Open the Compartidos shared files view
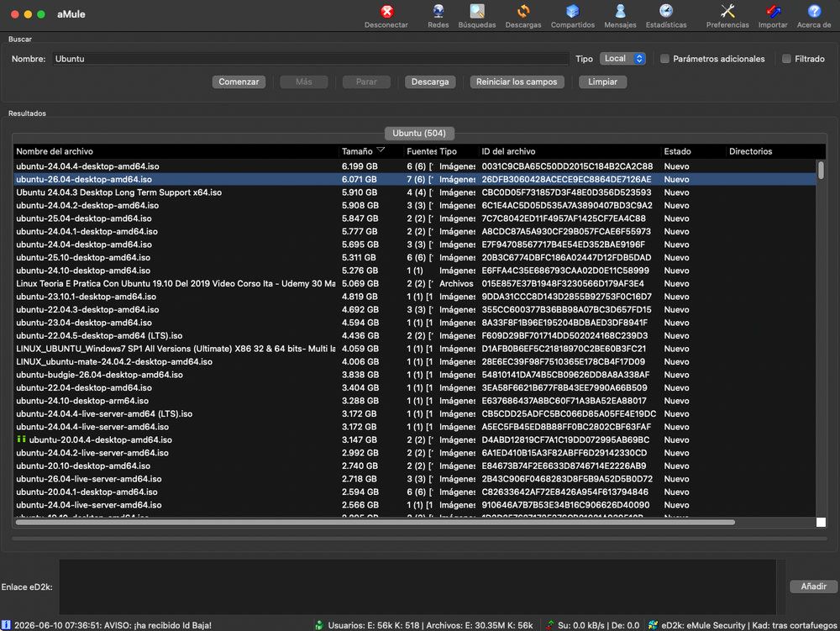 573,16
